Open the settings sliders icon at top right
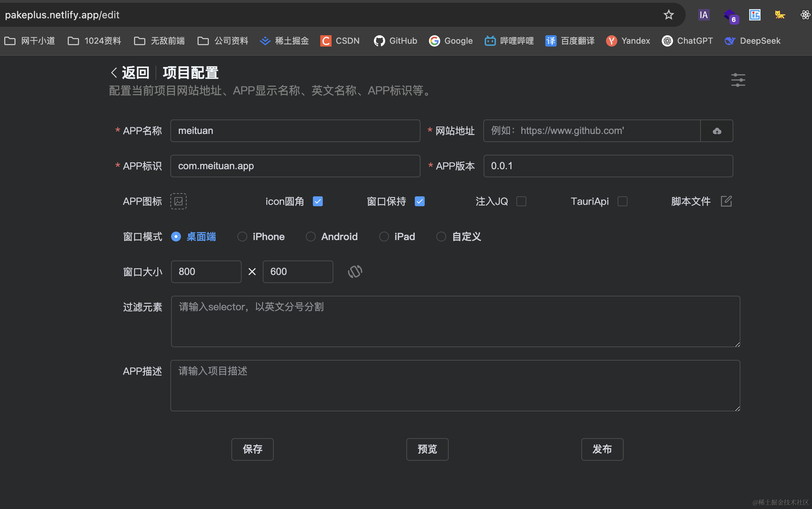The width and height of the screenshot is (812, 509). (x=738, y=80)
